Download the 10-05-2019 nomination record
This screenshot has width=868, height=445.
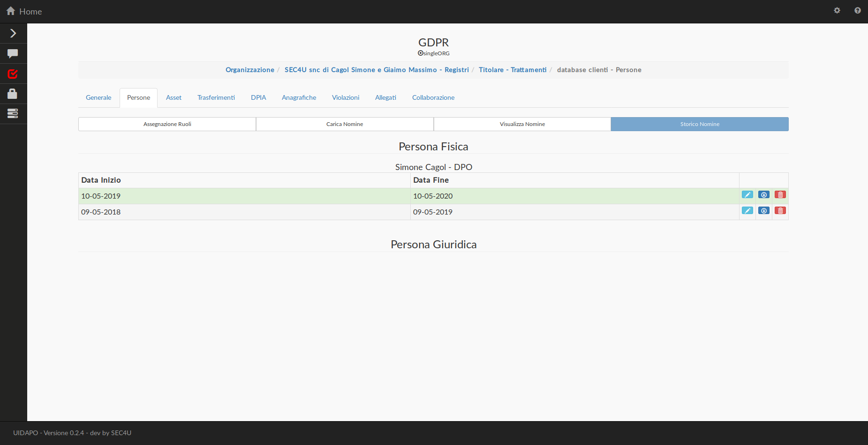pyautogui.click(x=764, y=195)
